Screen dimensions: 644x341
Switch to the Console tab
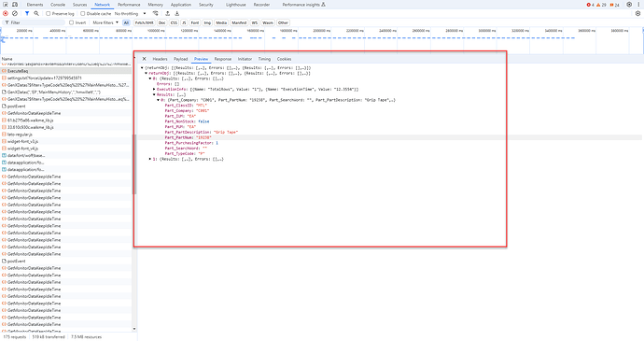[x=58, y=5]
